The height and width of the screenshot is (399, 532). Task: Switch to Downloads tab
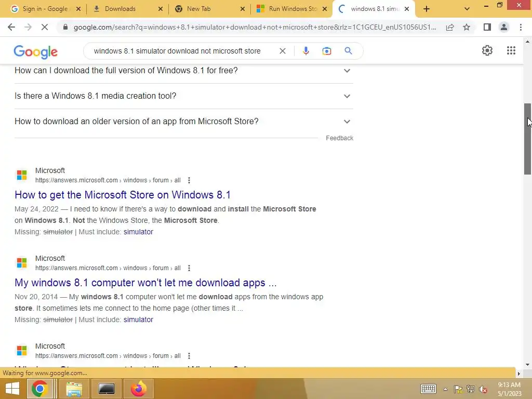128,9
